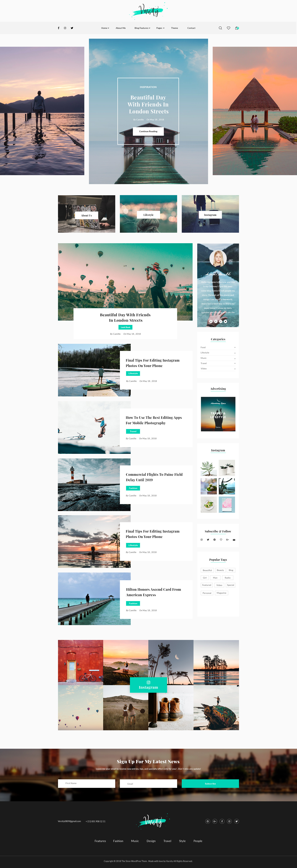The width and height of the screenshot is (297, 868).
Task: Click the YouTube icon under Subscribe & Follow
Action: (234, 540)
